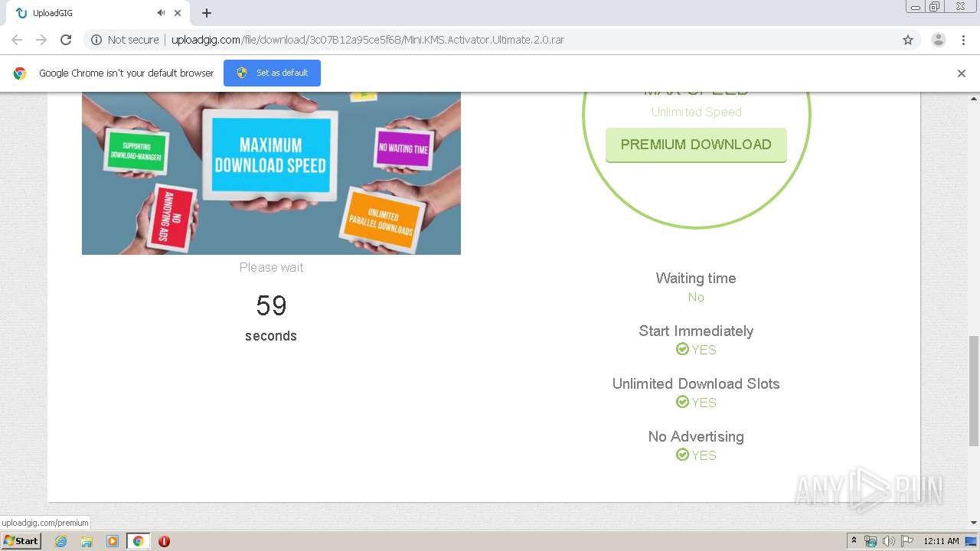Reload the page with the refresh icon
This screenshot has width=980, height=551.
[x=66, y=40]
